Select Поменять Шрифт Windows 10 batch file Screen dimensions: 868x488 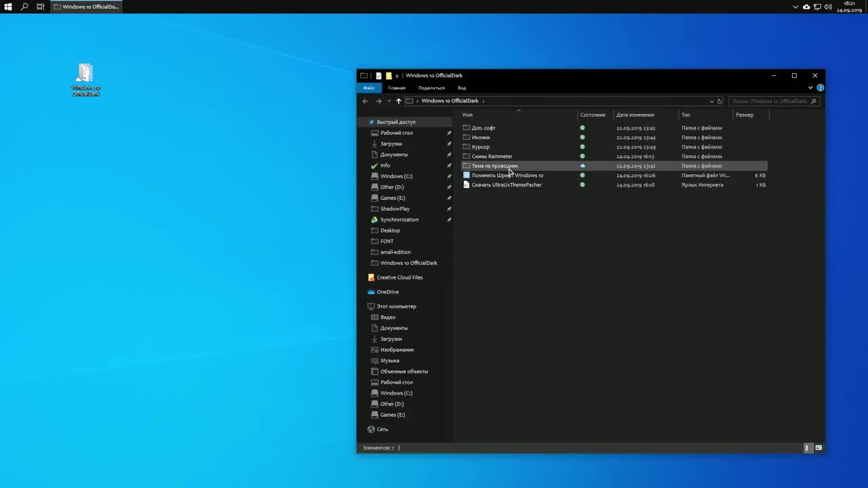[507, 175]
